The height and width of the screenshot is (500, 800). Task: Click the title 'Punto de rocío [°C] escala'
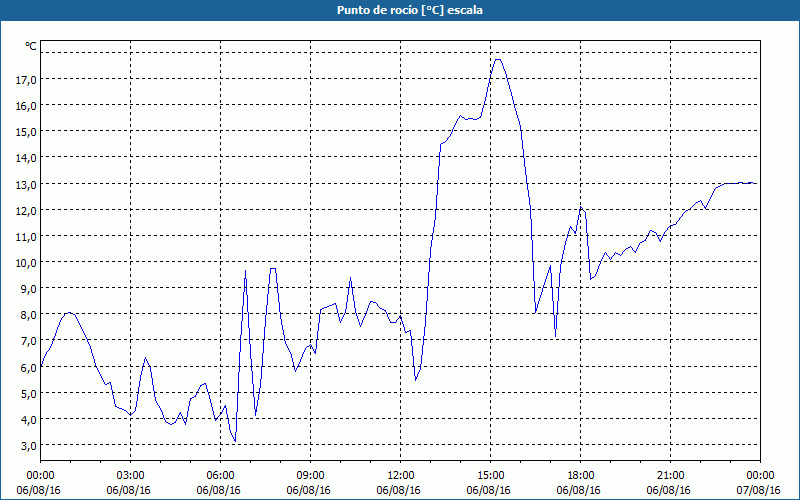(x=410, y=10)
